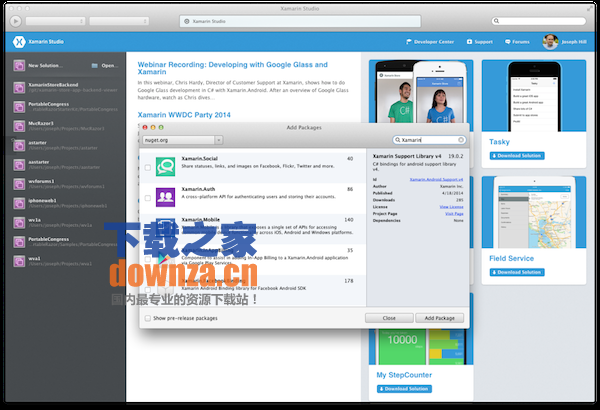This screenshot has height=410, width=600.
Task: Click the Open folder icon
Action: click(x=95, y=65)
